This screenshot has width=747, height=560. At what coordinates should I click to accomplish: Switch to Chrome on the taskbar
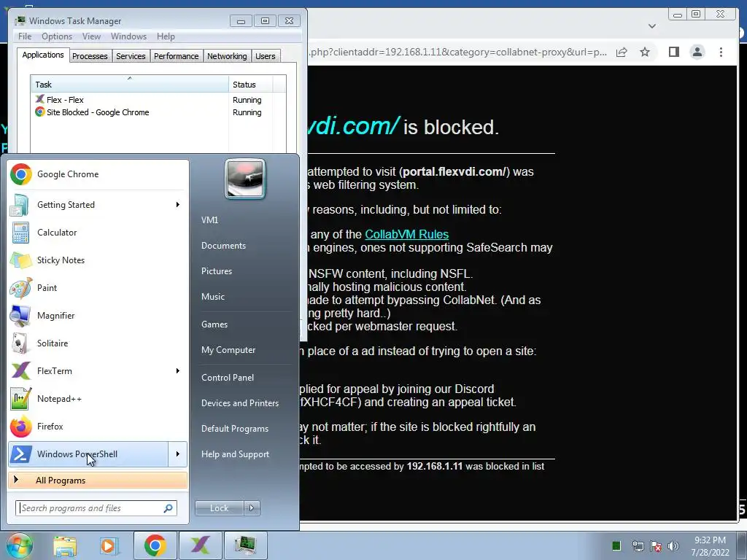(155, 545)
